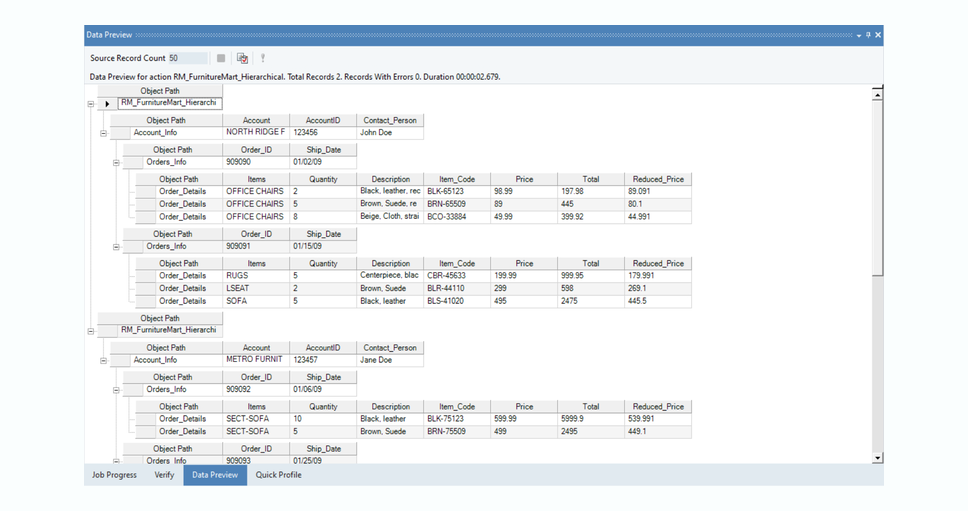Select the Description cell Centerpiece, blac

pos(390,276)
